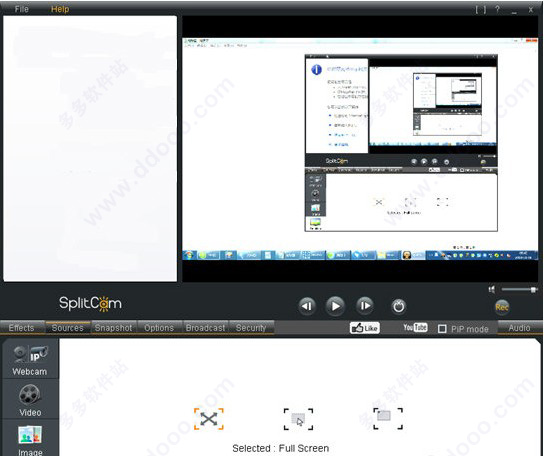Viewport: 545px width, 456px height.
Task: Switch to the Security tab
Action: pos(251,328)
